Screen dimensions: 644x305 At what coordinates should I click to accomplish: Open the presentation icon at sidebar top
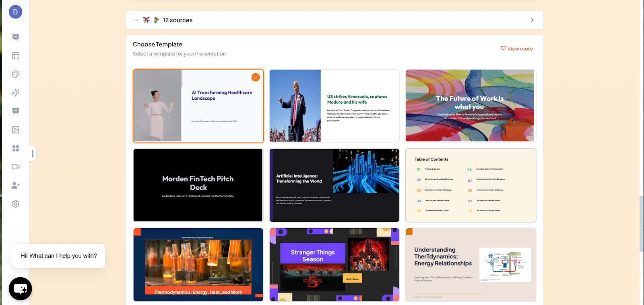pyautogui.click(x=16, y=37)
